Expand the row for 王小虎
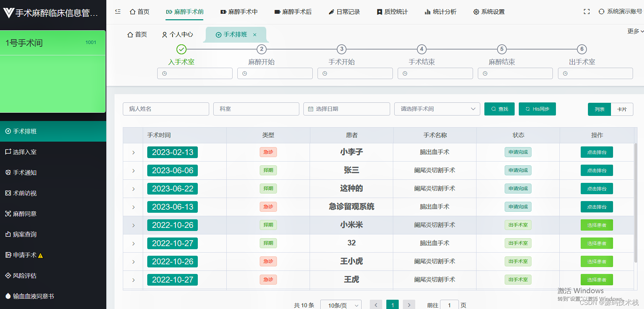Viewport: 644px width, 309px height. (133, 262)
